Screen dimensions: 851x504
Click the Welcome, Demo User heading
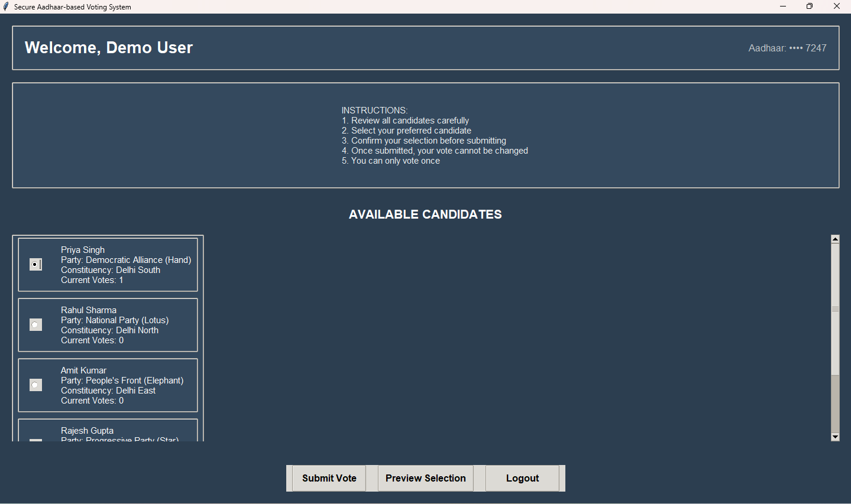(x=109, y=48)
